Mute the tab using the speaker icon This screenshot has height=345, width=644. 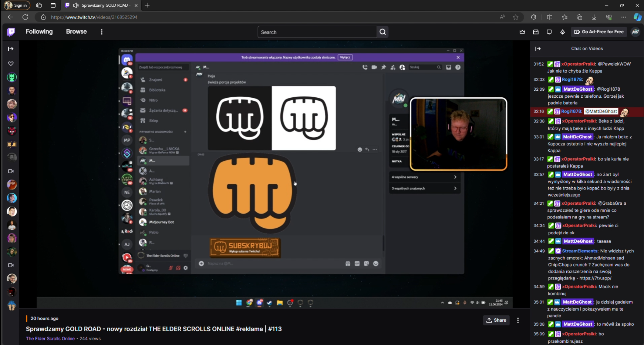[75, 5]
